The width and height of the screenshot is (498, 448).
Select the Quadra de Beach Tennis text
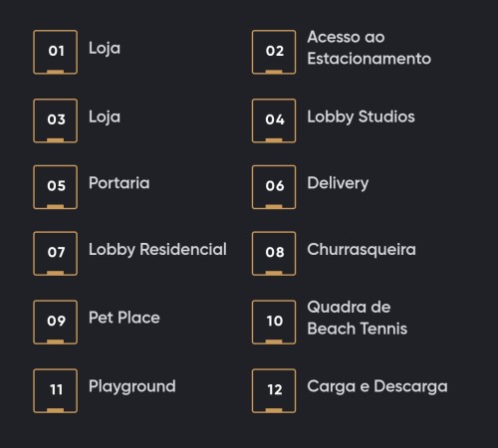click(358, 318)
